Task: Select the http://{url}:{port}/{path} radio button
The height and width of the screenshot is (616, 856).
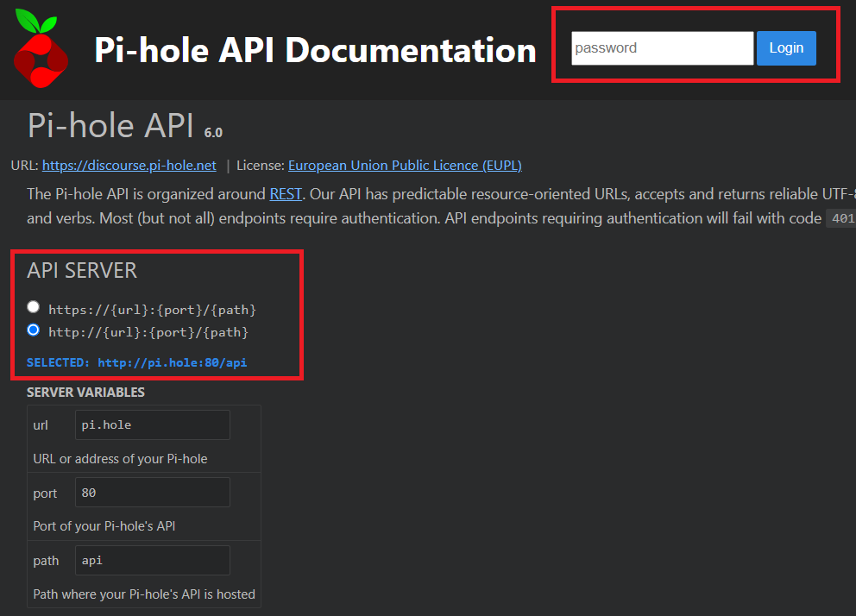Action: (34, 330)
